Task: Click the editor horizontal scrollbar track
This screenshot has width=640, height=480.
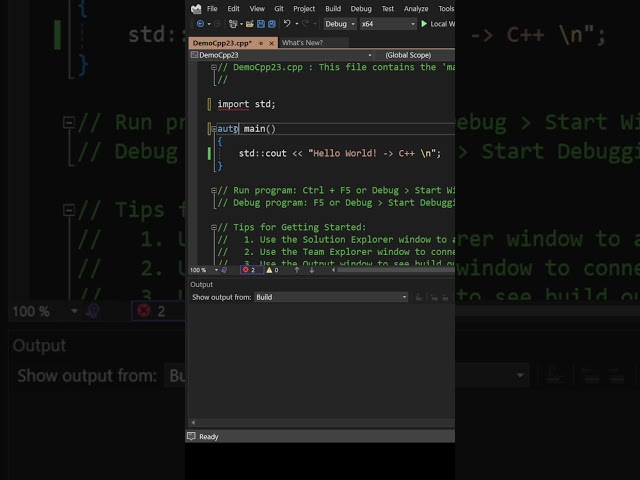Action: (396, 270)
